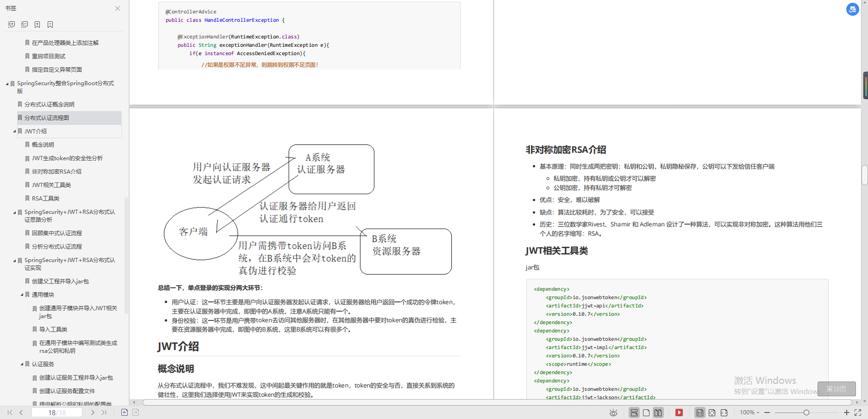Image resolution: width=868 pixels, height=419 pixels.
Task: Click the zoom slider handle
Action: click(806, 413)
